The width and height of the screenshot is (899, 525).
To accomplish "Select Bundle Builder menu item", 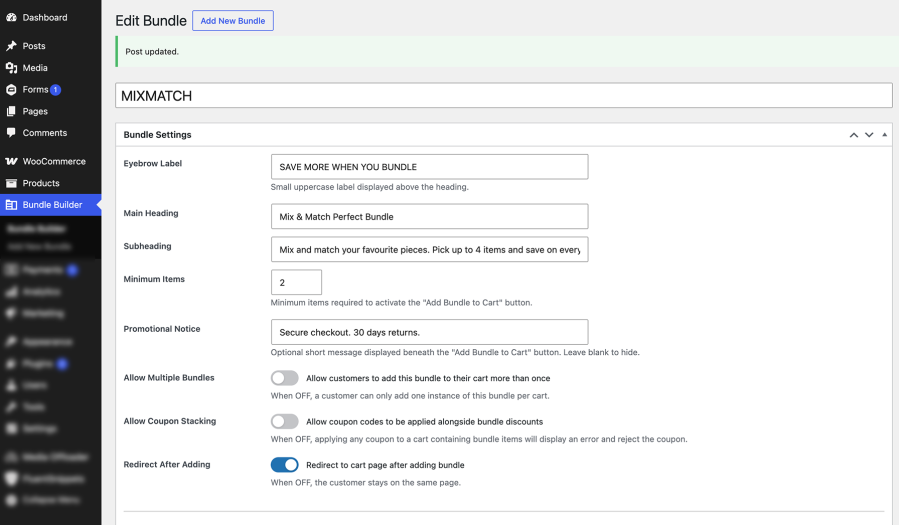I will [50, 205].
